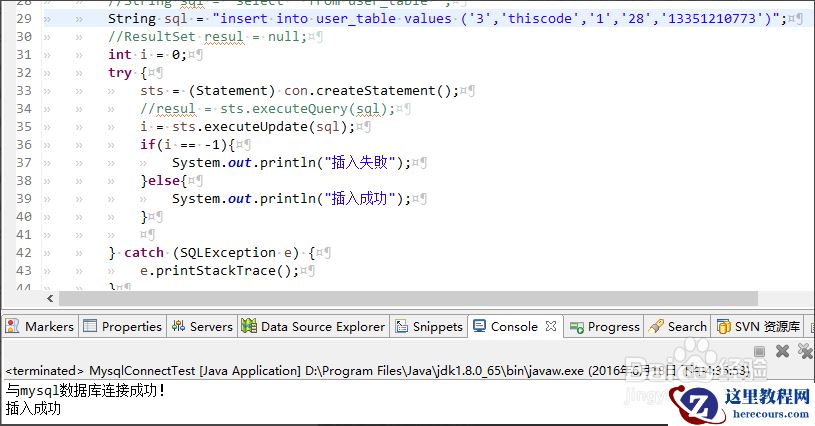815x426 pixels.
Task: Open the Servers tab
Action: pos(202,326)
